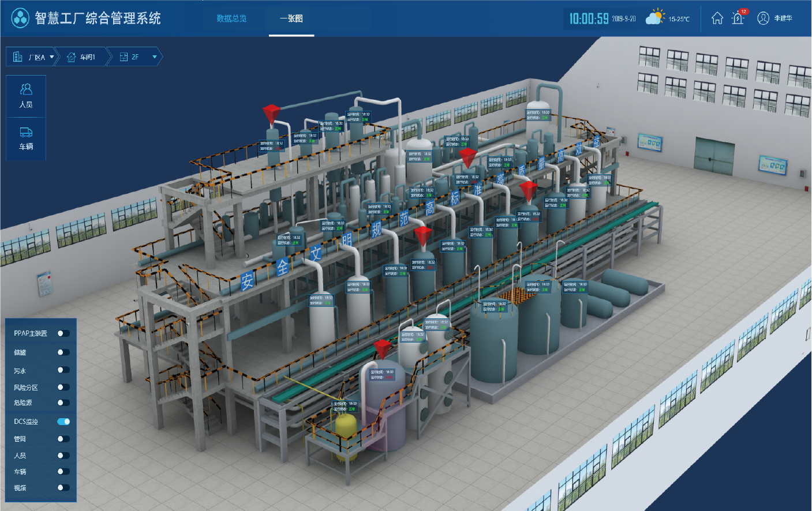This screenshot has width=812, height=511.
Task: Select the 人员 personnel icon panel
Action: point(26,96)
